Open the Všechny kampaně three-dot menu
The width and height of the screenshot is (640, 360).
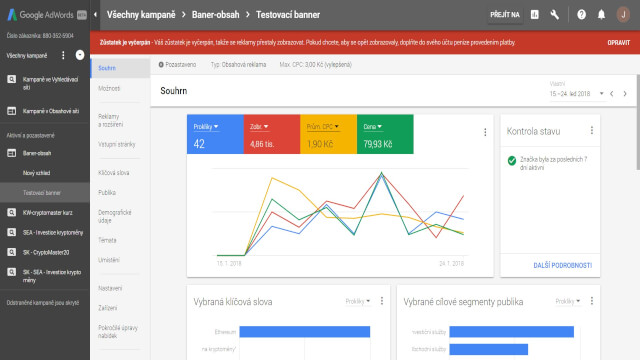pos(63,55)
